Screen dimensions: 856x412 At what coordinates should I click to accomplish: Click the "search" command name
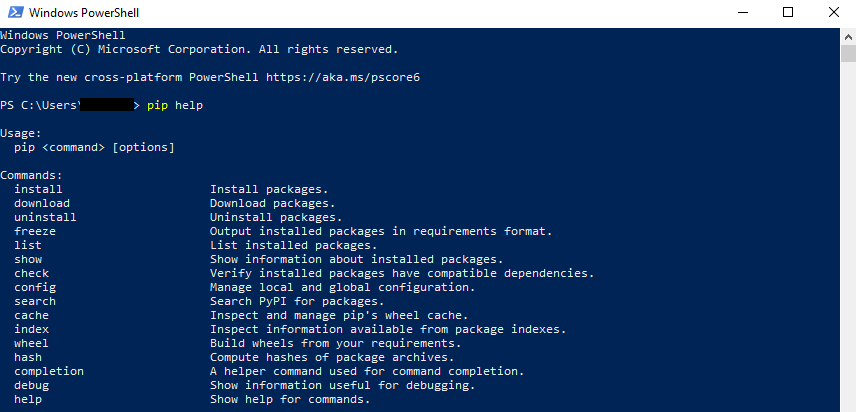[35, 301]
